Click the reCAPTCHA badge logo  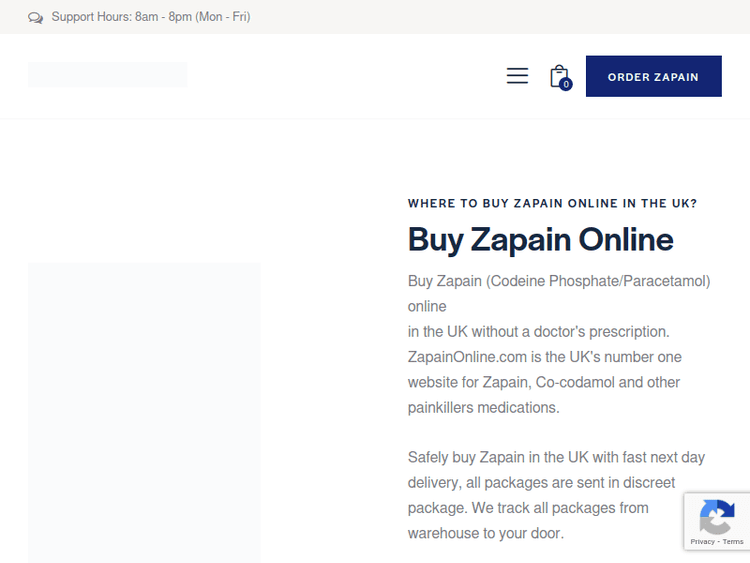(x=717, y=517)
